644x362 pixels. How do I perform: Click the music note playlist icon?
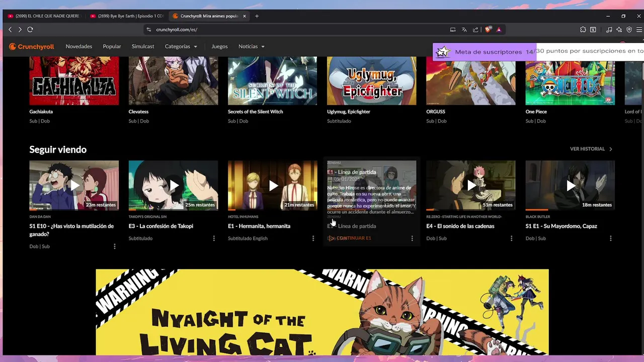click(x=609, y=30)
